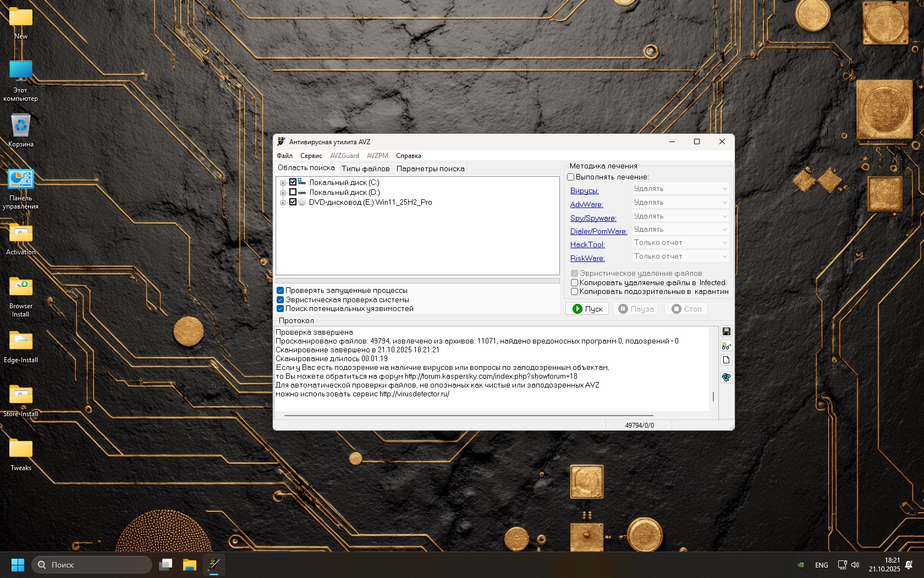
Task: Switch to the 'Типы файлов' tab
Action: [365, 169]
